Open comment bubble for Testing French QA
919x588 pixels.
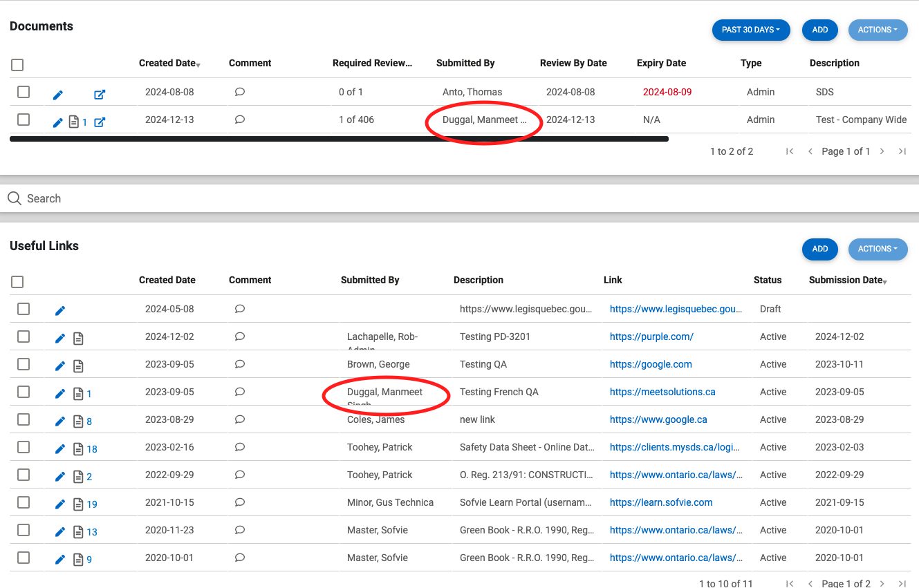click(x=240, y=392)
